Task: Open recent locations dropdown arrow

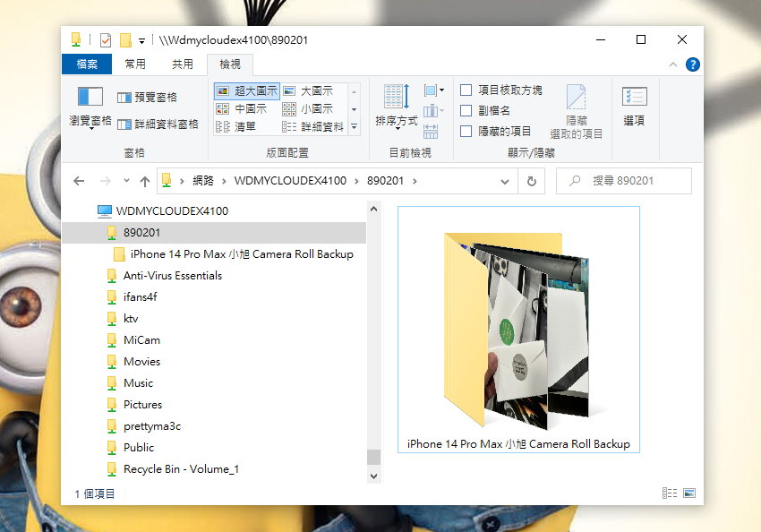Action: pyautogui.click(x=126, y=181)
